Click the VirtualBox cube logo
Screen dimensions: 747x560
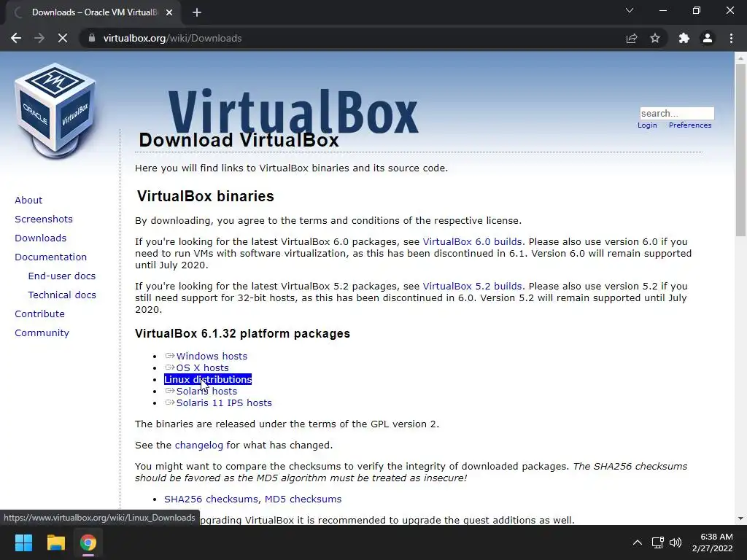coord(55,111)
